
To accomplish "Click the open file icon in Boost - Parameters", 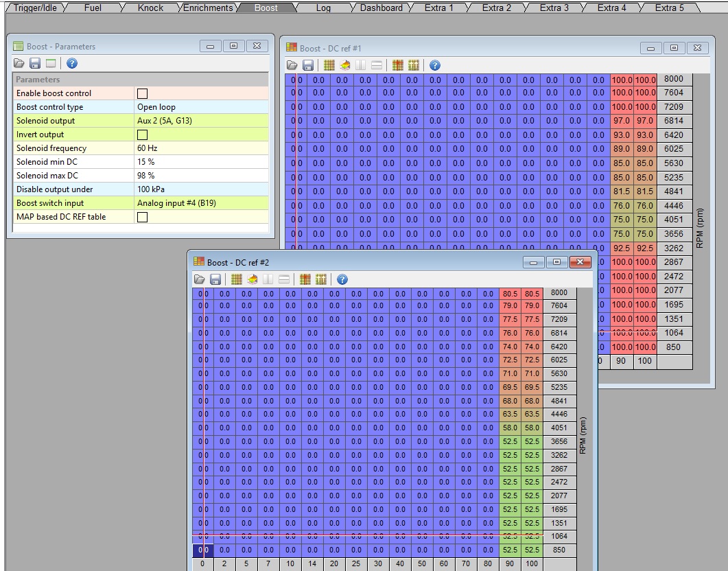I will (19, 63).
